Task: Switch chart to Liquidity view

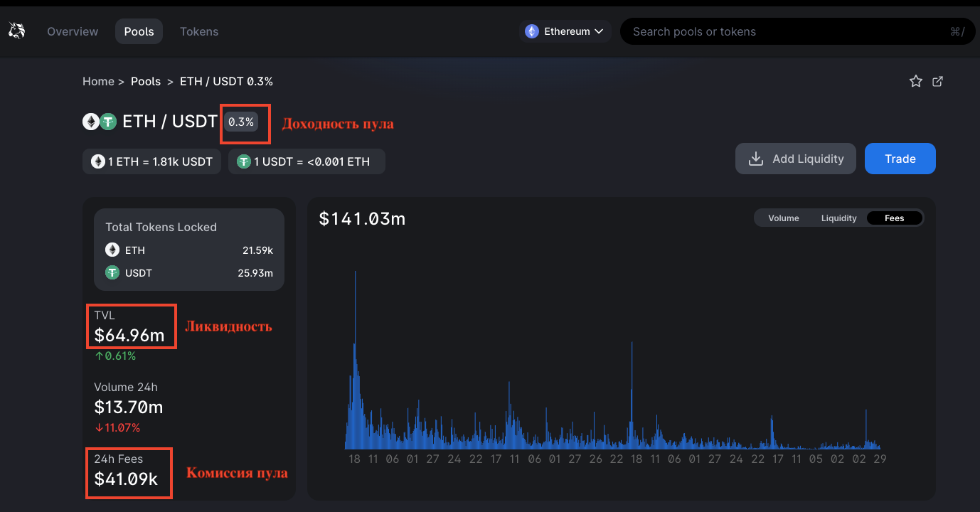Action: (x=838, y=218)
